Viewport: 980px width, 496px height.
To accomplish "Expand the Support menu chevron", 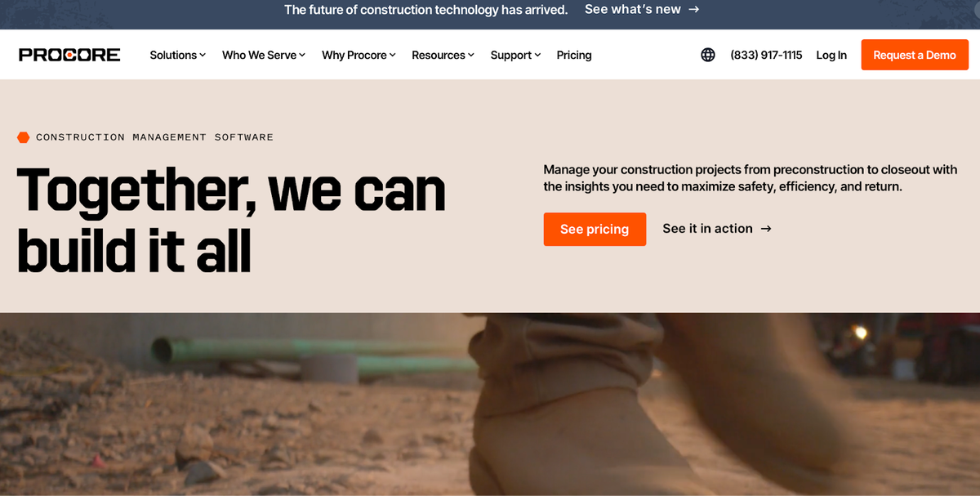I will coord(537,55).
